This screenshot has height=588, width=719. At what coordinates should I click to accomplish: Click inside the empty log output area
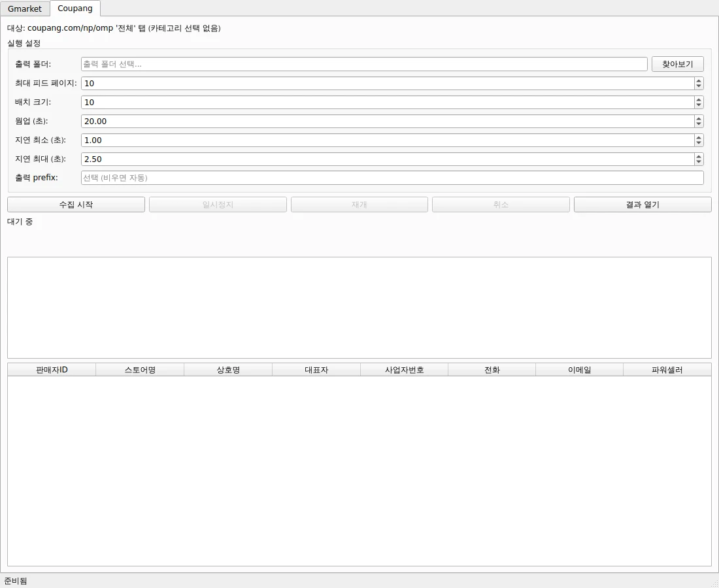coord(359,308)
